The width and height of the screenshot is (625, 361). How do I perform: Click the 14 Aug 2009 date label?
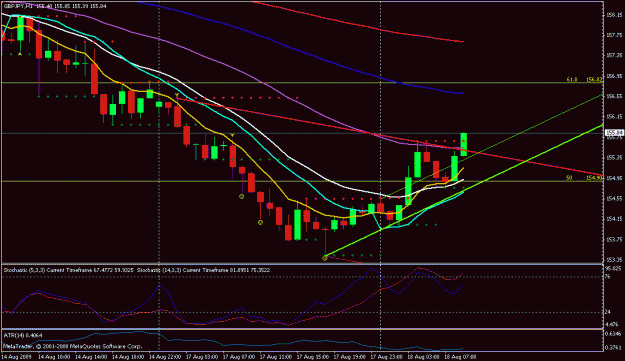click(x=16, y=356)
